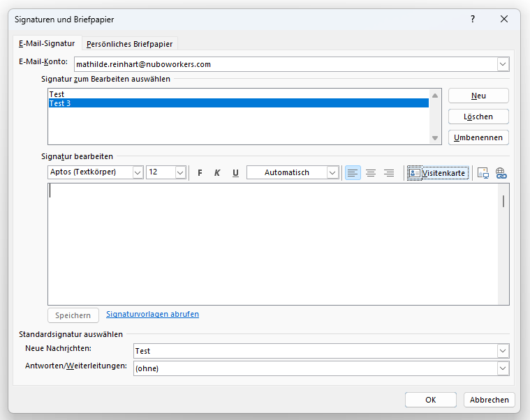The width and height of the screenshot is (530, 420).
Task: Click inside the signature editing text area
Action: click(273, 244)
